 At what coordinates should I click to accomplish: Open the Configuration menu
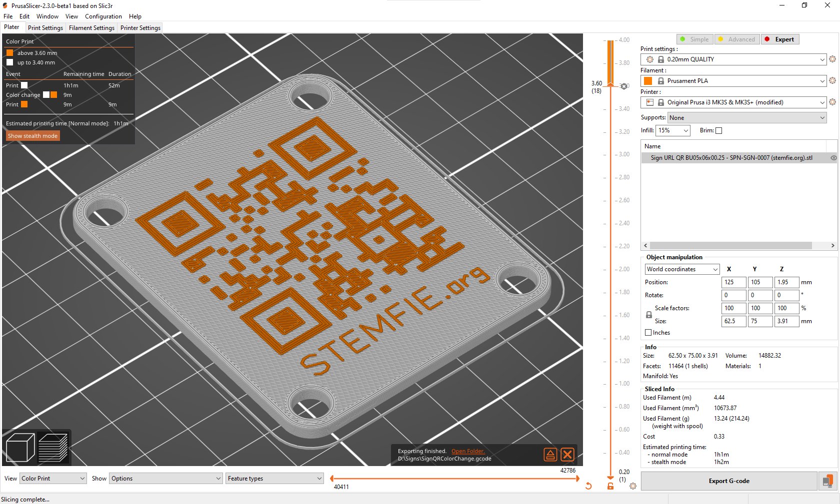click(x=103, y=16)
